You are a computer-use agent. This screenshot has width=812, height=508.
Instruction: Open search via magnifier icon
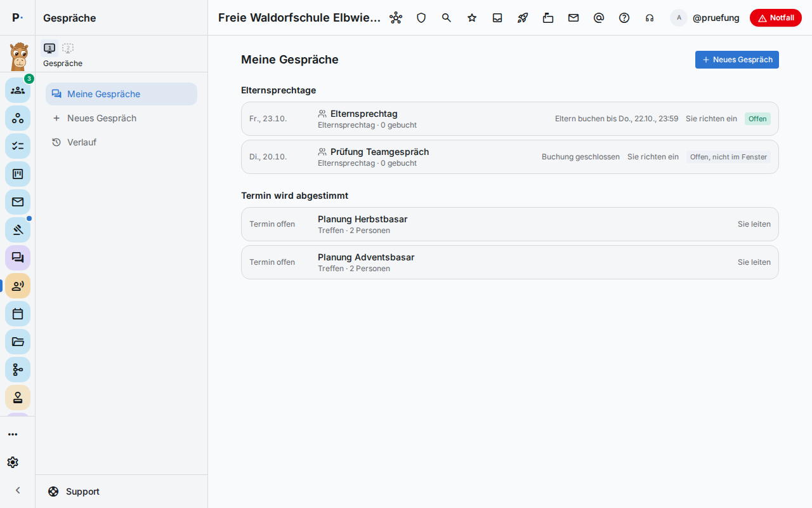tap(447, 18)
